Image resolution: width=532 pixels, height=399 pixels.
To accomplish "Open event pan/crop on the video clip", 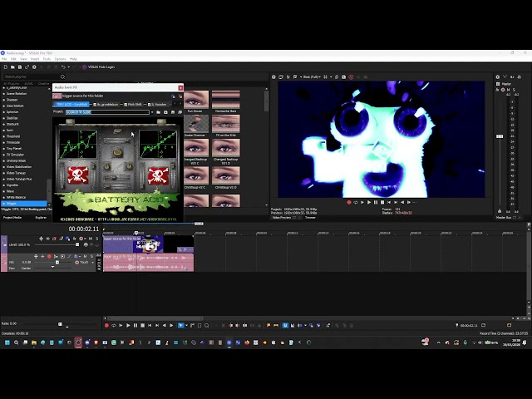I will [x=180, y=249].
